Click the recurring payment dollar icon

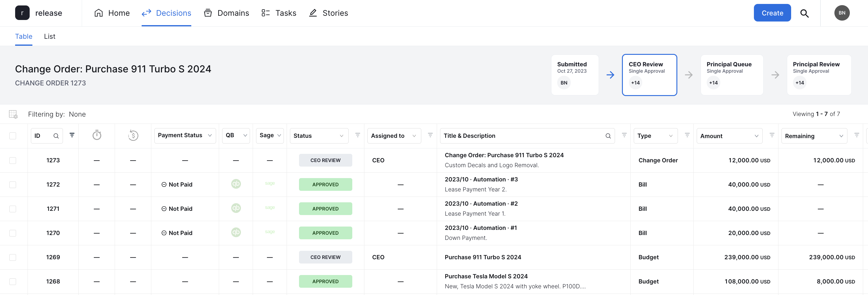click(x=133, y=135)
